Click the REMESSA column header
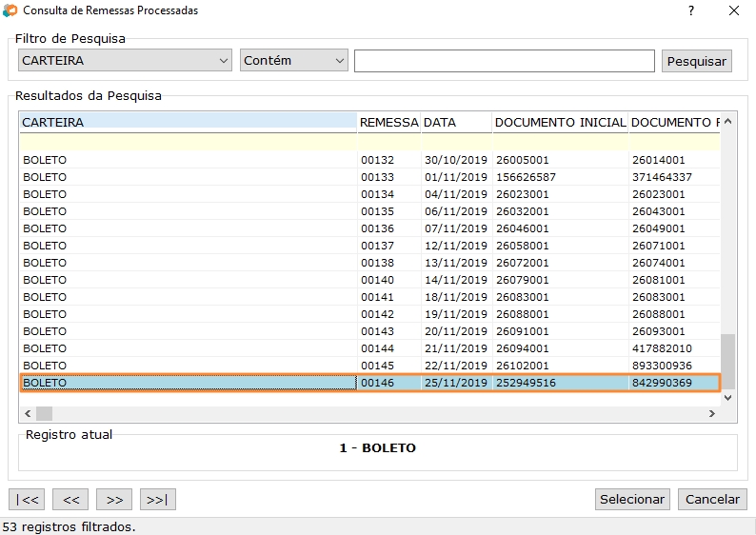Viewport: 756px width, 535px height. click(x=388, y=123)
